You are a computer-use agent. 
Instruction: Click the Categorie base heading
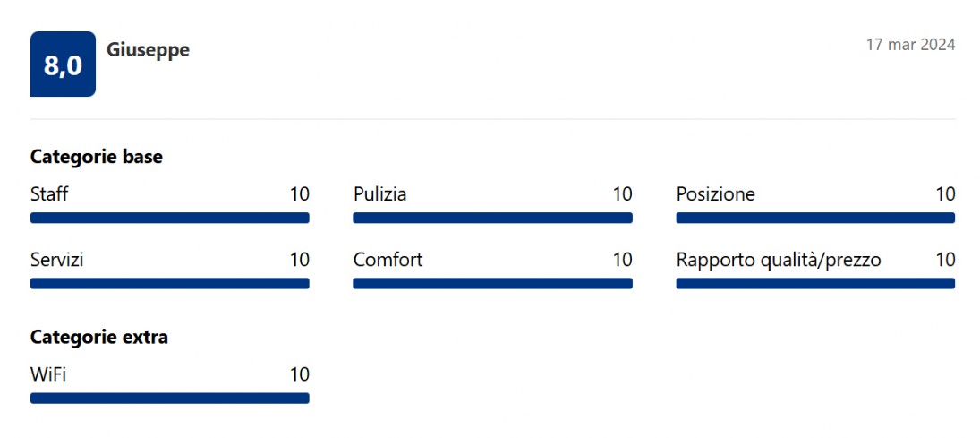coord(97,157)
